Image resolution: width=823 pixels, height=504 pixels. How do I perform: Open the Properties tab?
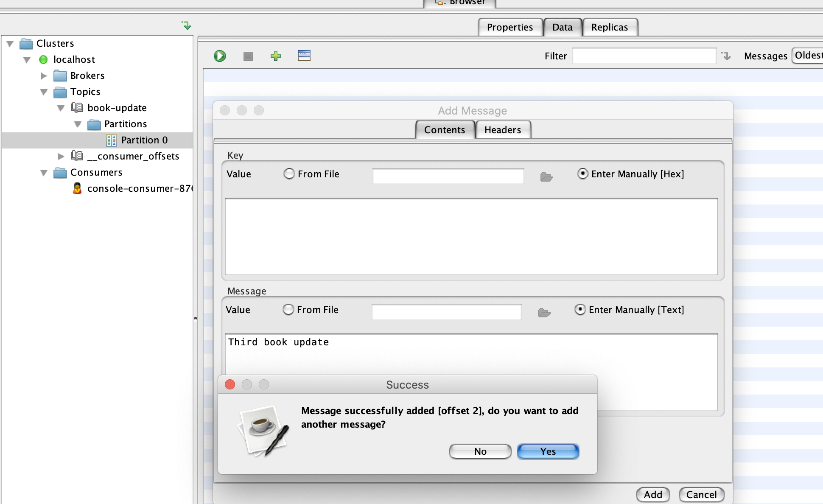[x=510, y=27]
